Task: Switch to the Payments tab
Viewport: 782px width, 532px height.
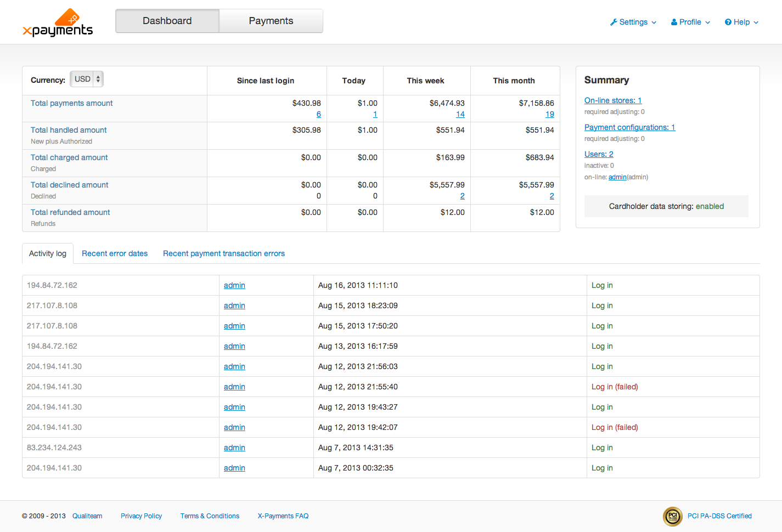Action: (x=271, y=21)
